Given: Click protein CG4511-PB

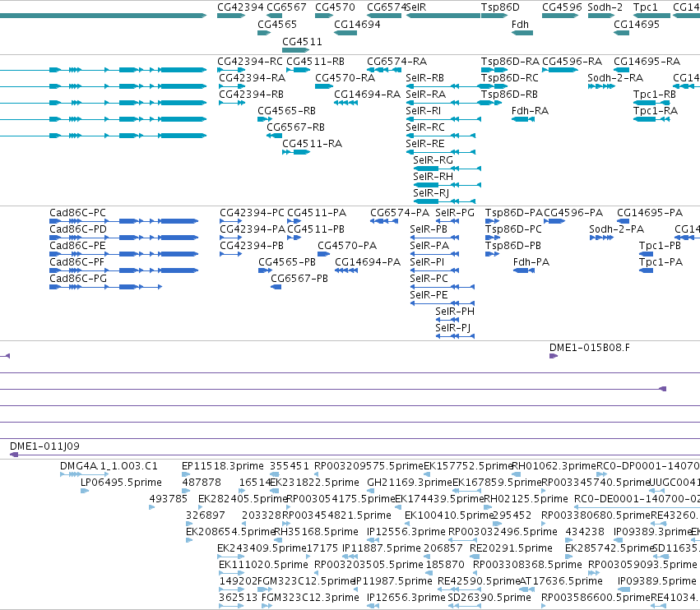Looking at the screenshot, I should click(x=294, y=238).
